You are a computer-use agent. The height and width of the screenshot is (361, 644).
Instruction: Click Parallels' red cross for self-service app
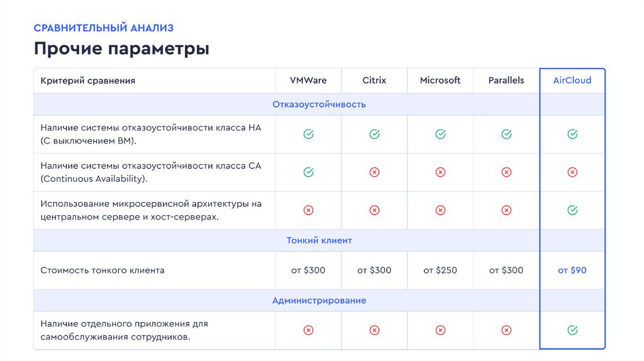click(x=506, y=330)
